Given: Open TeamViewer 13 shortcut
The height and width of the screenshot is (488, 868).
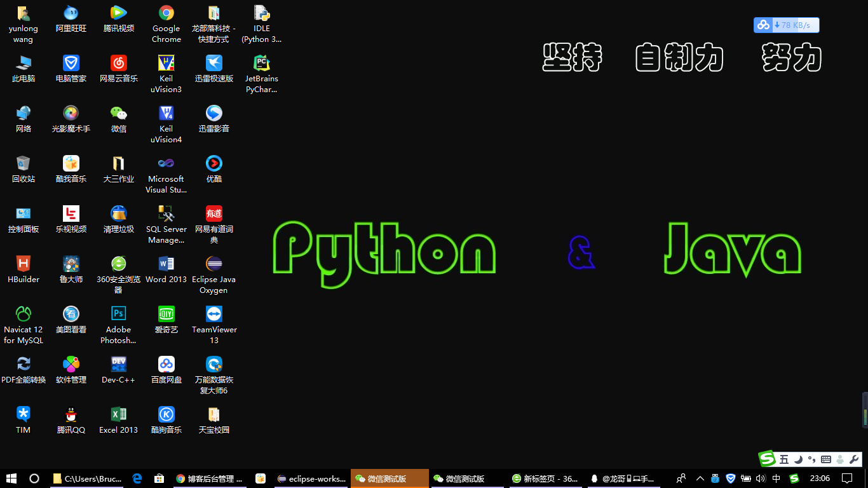Looking at the screenshot, I should tap(214, 325).
